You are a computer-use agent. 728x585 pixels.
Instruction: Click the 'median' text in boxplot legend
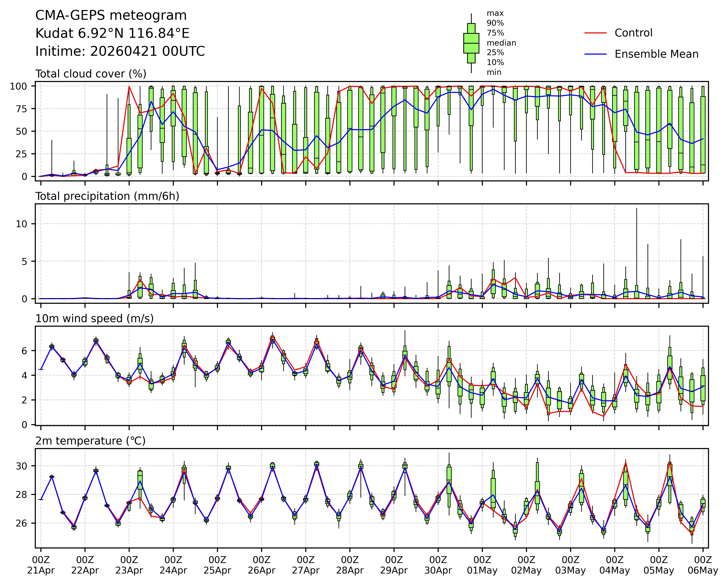tap(501, 43)
